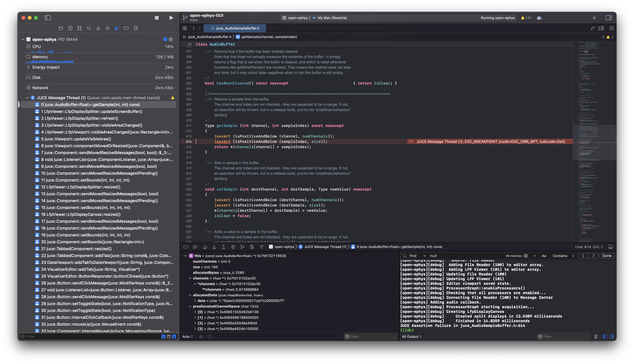Select frame 16 LfpDisplayCanvas::resized()
The width and height of the screenshot is (634, 364).
pos(98,214)
